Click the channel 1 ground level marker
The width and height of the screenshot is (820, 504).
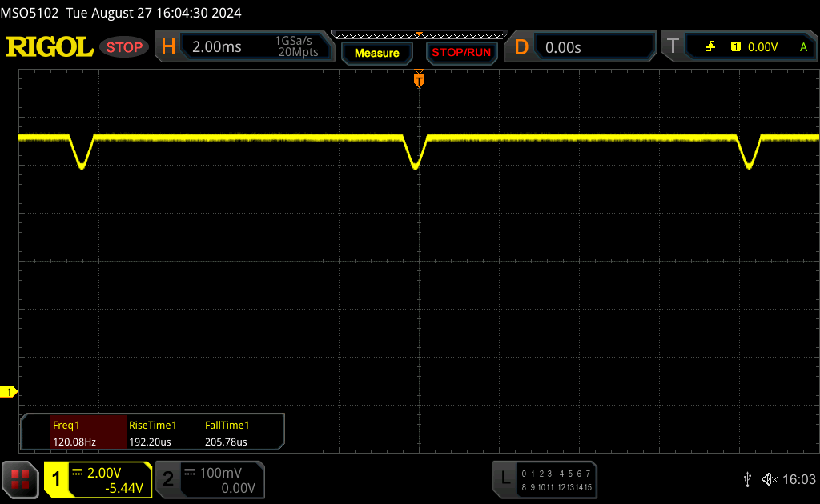coord(8,392)
